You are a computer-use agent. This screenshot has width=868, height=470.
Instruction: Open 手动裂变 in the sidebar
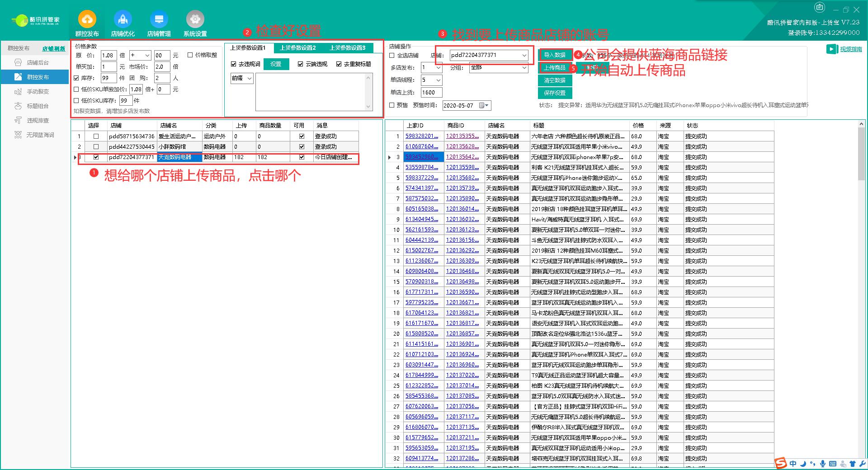pos(38,92)
